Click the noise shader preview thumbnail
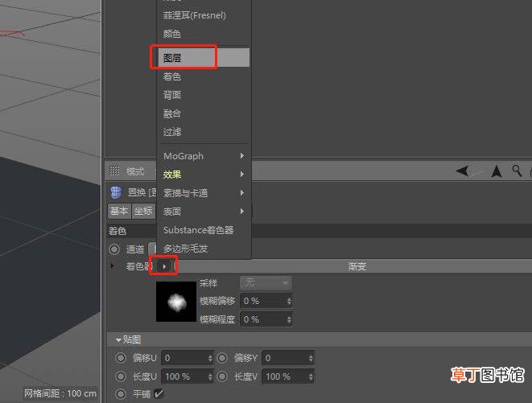The image size is (532, 403). coord(176,302)
